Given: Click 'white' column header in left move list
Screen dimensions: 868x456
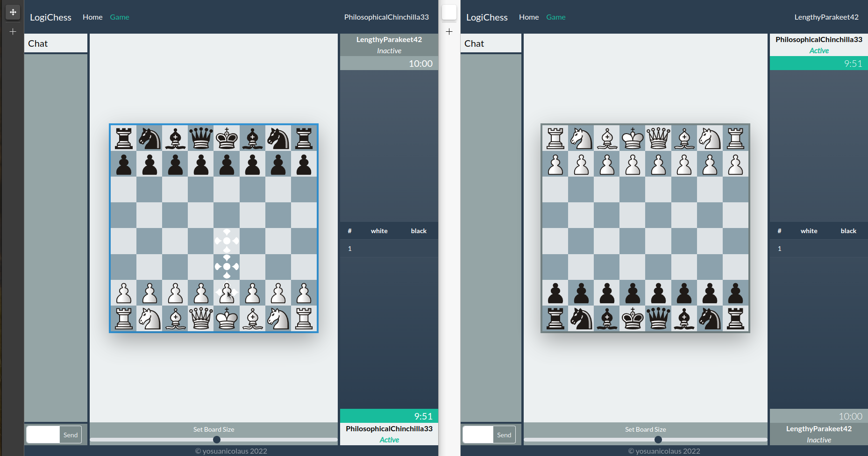Looking at the screenshot, I should pos(379,231).
